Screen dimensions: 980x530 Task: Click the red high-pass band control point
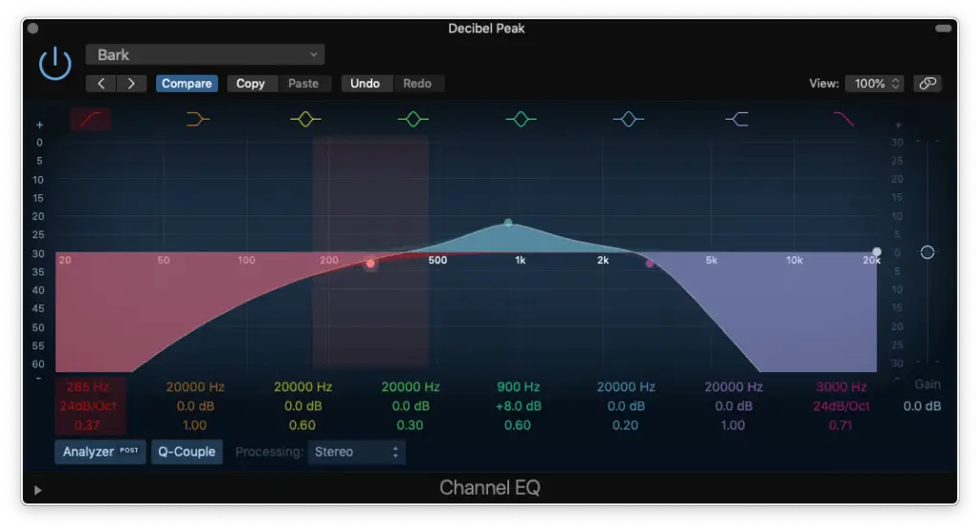tap(370, 264)
